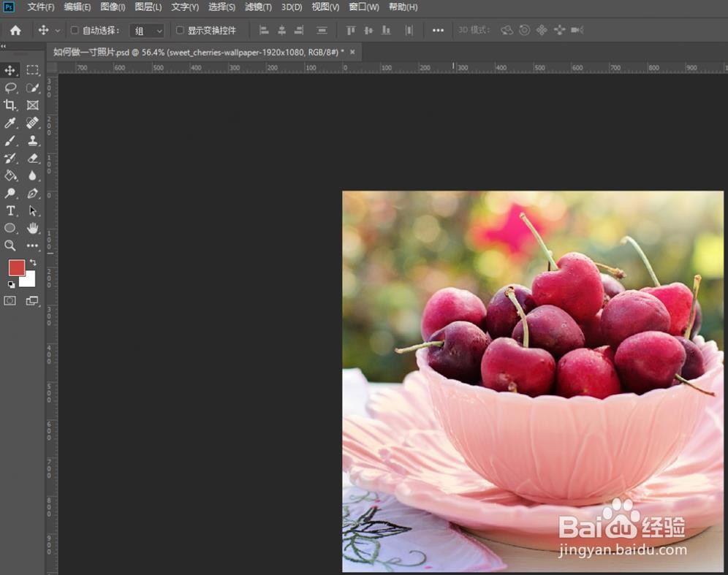
Task: Distribute vertically button in options bar
Action: pyautogui.click(x=322, y=30)
